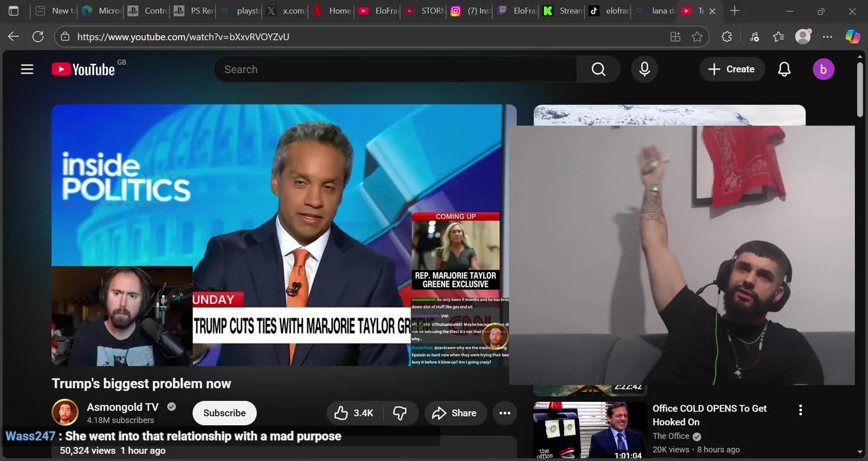
Task: Like the video showing 3.4K
Action: [x=354, y=413]
